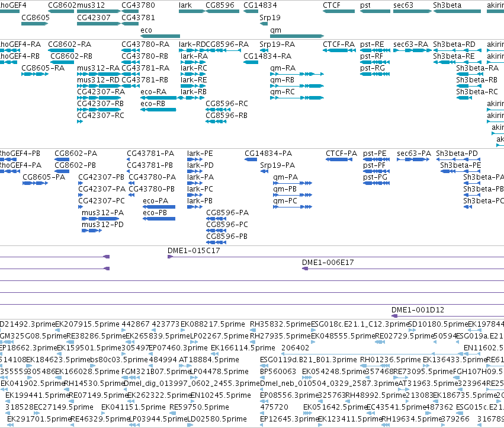Click EST EK088217.5prime label

213,324
